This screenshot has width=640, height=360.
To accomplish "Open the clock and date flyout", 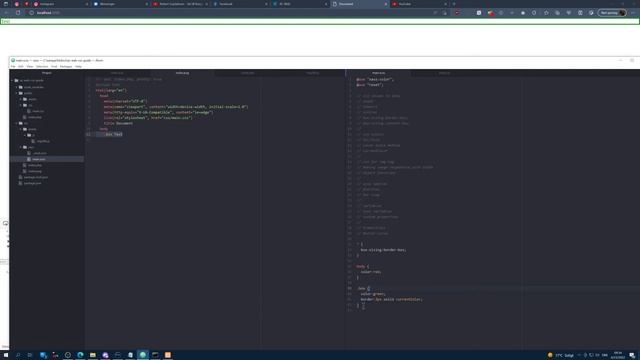I will pyautogui.click(x=618, y=355).
